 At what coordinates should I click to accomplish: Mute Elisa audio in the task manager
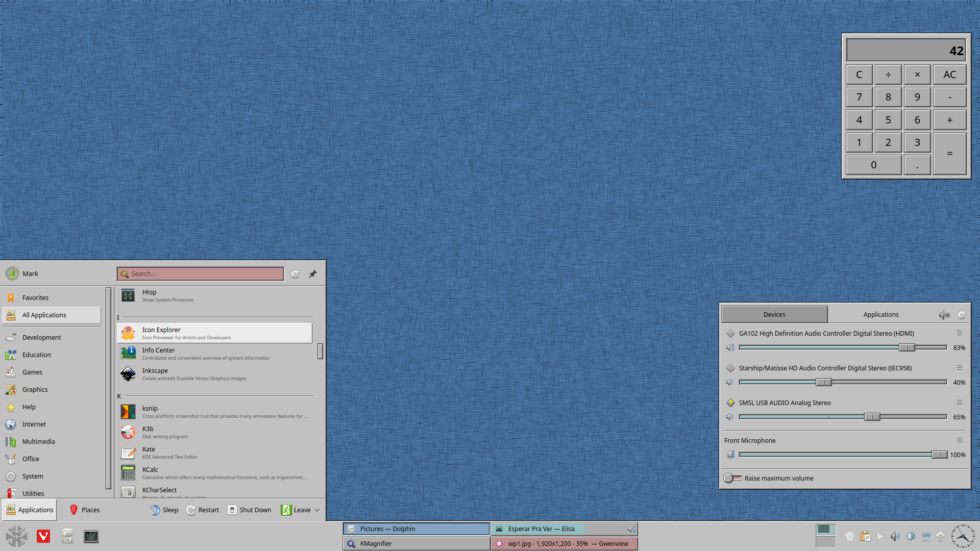[631, 529]
